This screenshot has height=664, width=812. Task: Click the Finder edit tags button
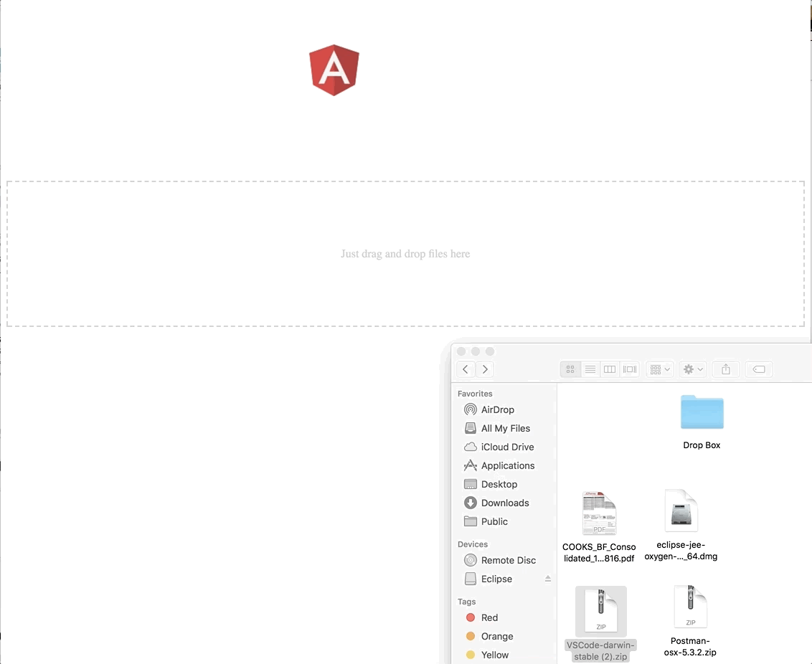click(759, 369)
